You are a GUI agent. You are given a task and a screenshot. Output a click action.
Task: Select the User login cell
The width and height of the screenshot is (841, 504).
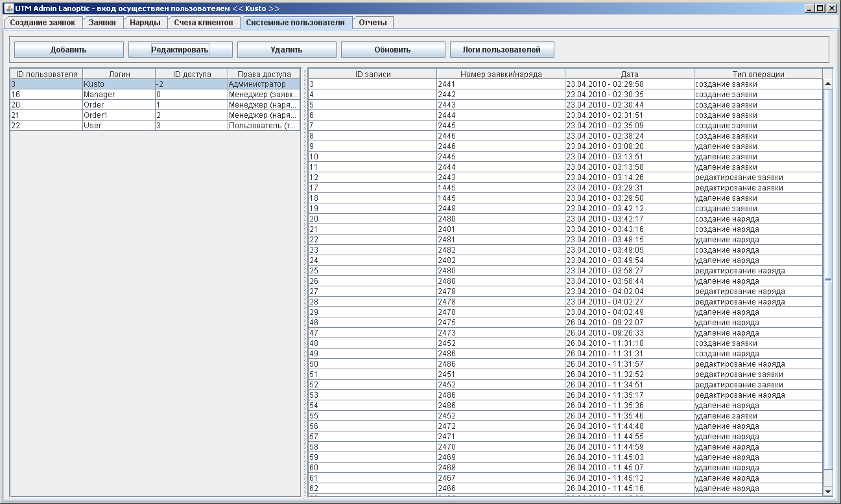click(x=119, y=126)
